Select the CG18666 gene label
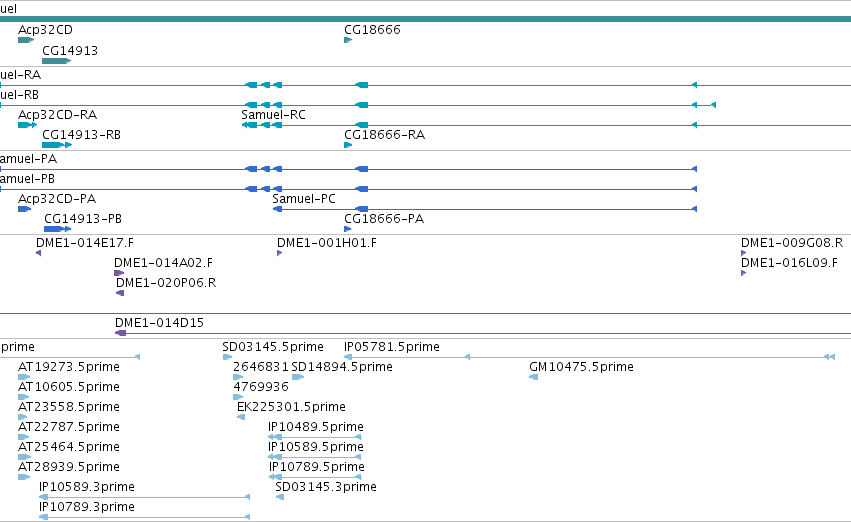This screenshot has height=522, width=851. tap(372, 30)
